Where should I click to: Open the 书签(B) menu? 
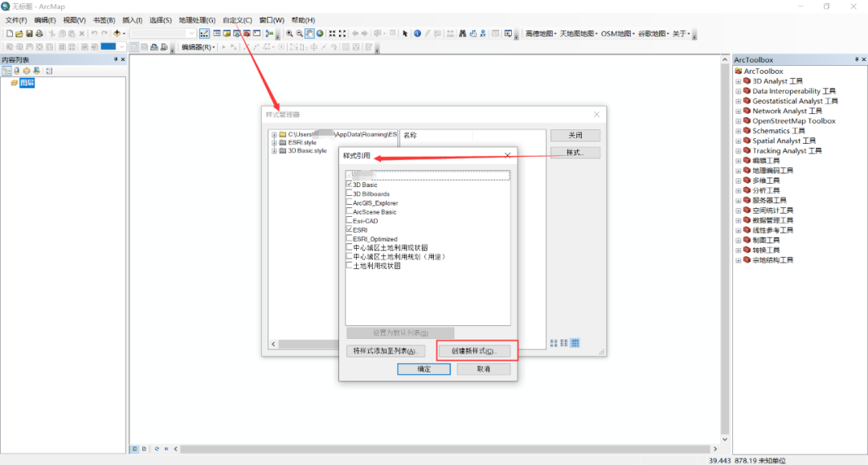click(x=104, y=20)
